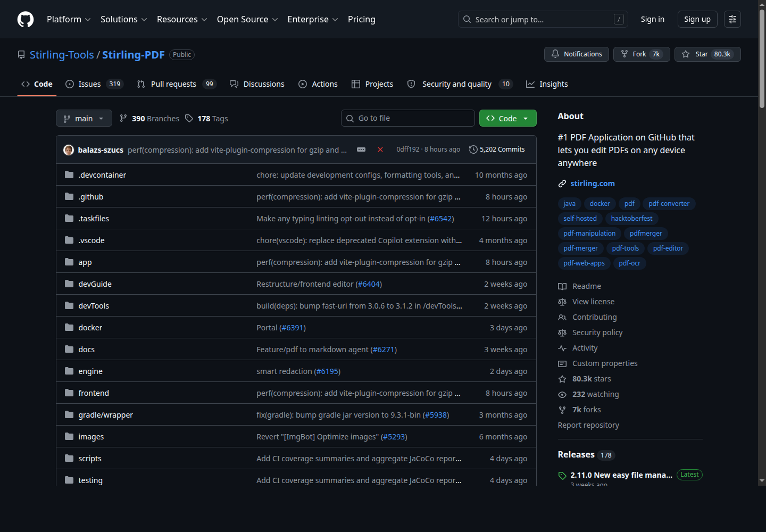Click the Sign up button
Screen dimensions: 766x532
tap(697, 19)
